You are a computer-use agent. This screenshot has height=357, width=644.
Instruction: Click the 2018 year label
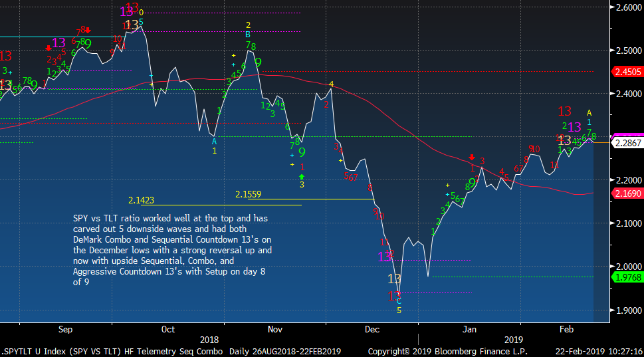coord(209,340)
